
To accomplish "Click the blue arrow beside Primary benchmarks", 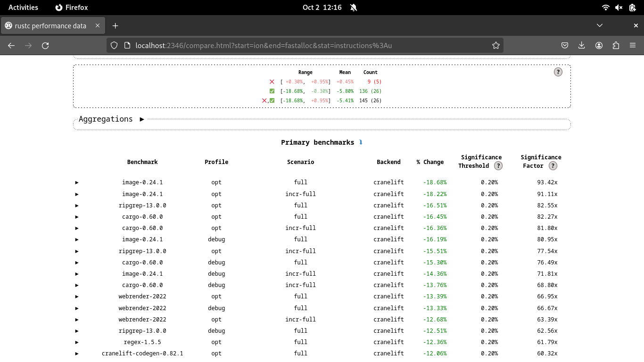I will 361,142.
